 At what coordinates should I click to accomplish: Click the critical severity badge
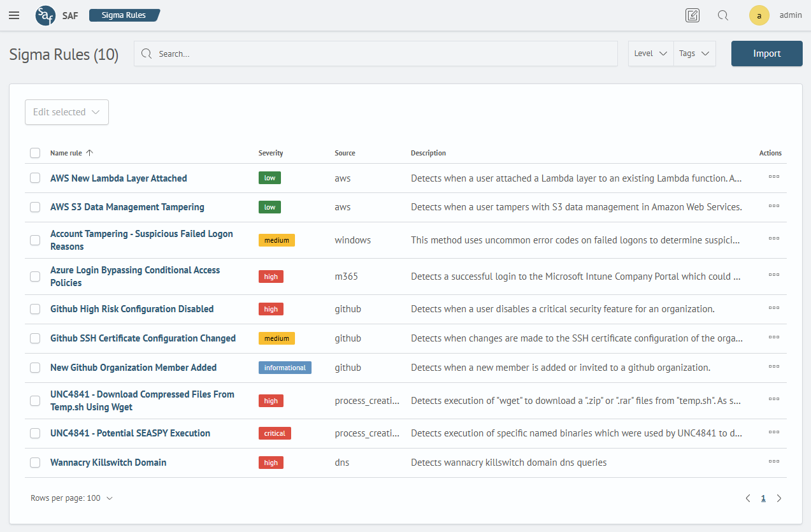pos(275,433)
